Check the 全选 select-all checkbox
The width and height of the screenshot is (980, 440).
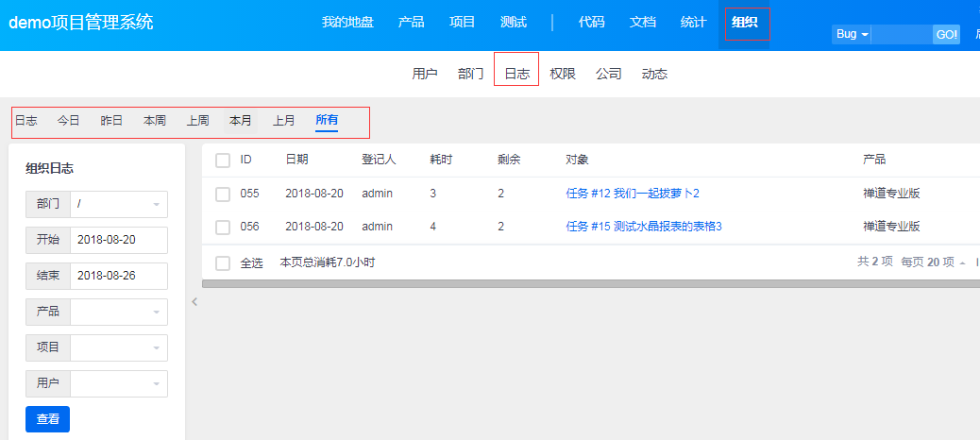(223, 263)
